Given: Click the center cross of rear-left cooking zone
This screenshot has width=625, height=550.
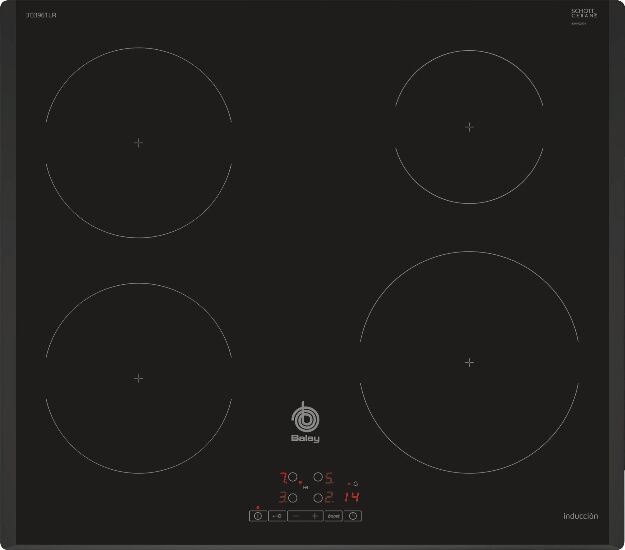Looking at the screenshot, I should coord(138,142).
